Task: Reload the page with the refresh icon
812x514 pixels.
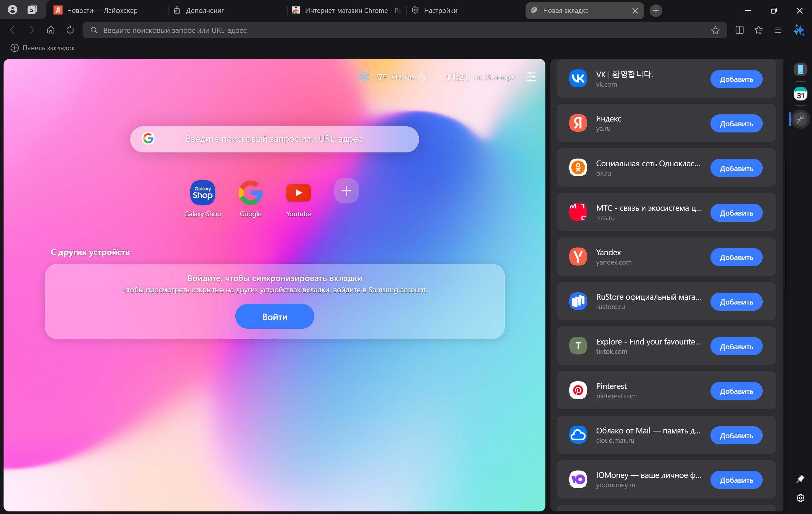Action: (70, 30)
